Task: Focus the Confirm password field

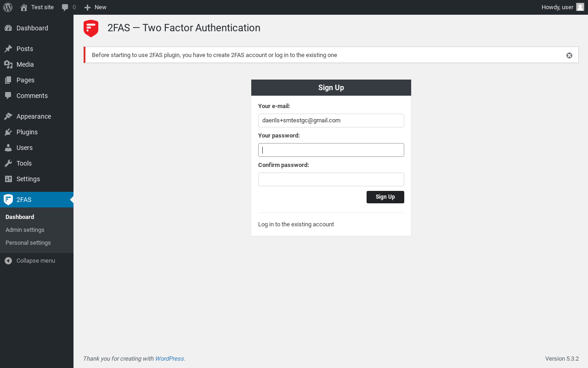Action: tap(331, 179)
